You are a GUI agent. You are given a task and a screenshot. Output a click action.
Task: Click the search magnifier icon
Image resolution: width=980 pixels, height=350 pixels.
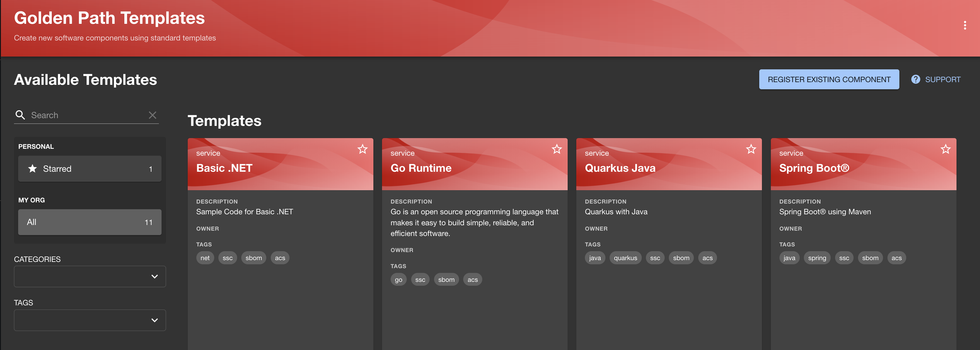20,115
